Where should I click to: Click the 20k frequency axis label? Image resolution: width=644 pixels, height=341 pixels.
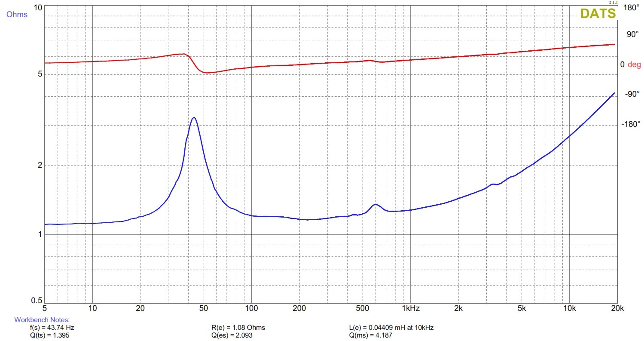[617, 308]
